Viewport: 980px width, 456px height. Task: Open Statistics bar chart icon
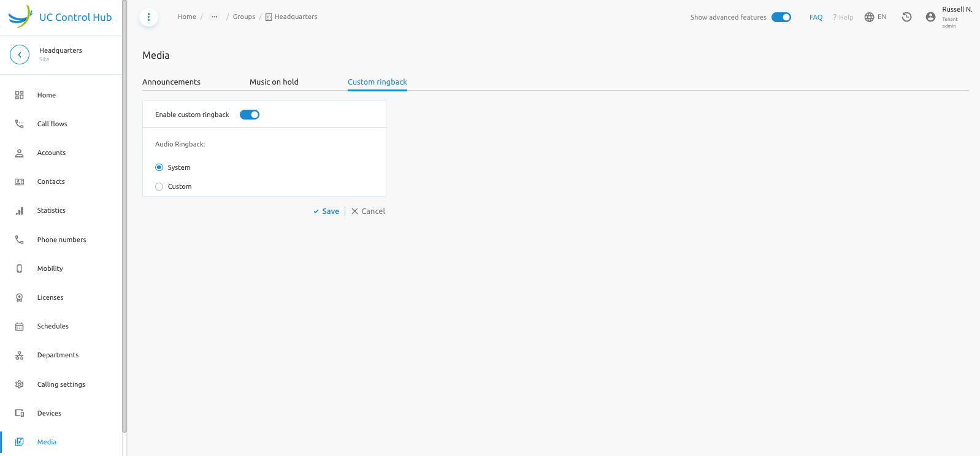pyautogui.click(x=20, y=211)
